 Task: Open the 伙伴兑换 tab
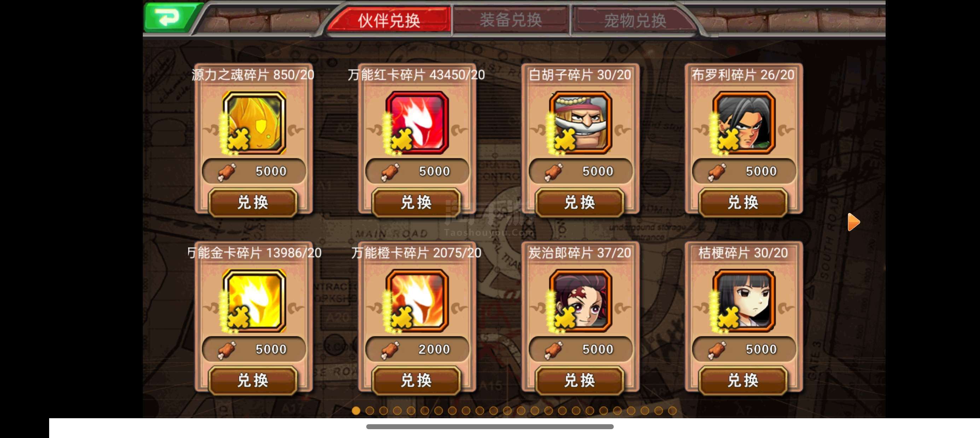point(389,20)
